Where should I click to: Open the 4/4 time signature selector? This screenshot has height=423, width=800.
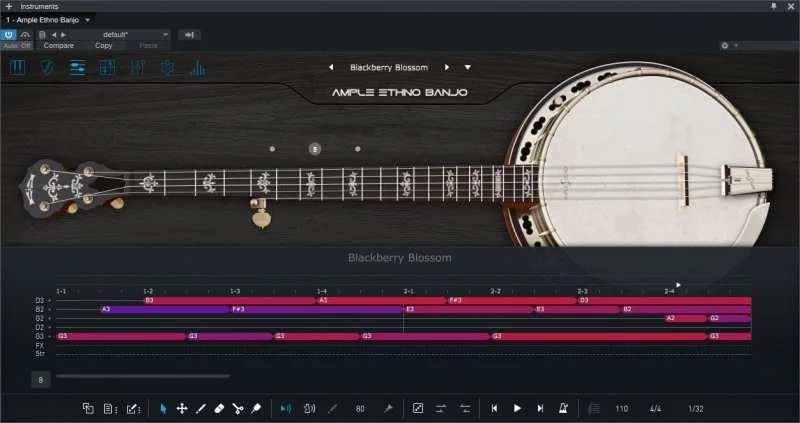pyautogui.click(x=655, y=408)
